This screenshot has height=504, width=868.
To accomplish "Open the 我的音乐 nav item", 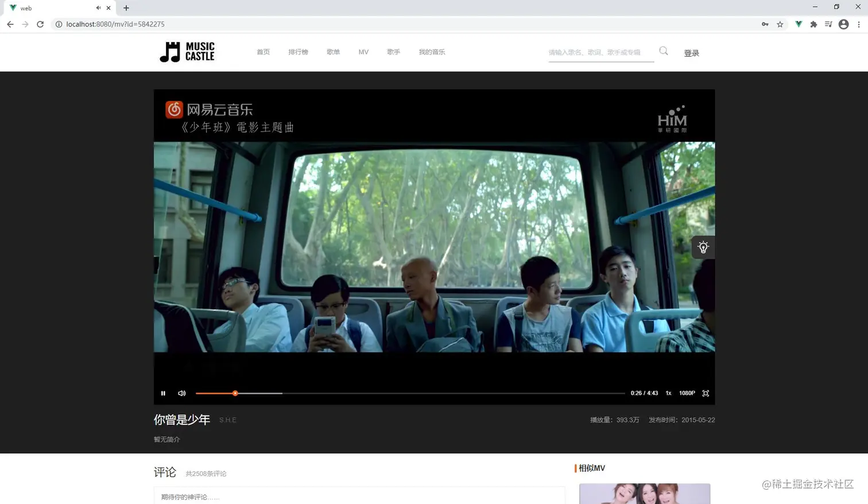I will pos(432,52).
